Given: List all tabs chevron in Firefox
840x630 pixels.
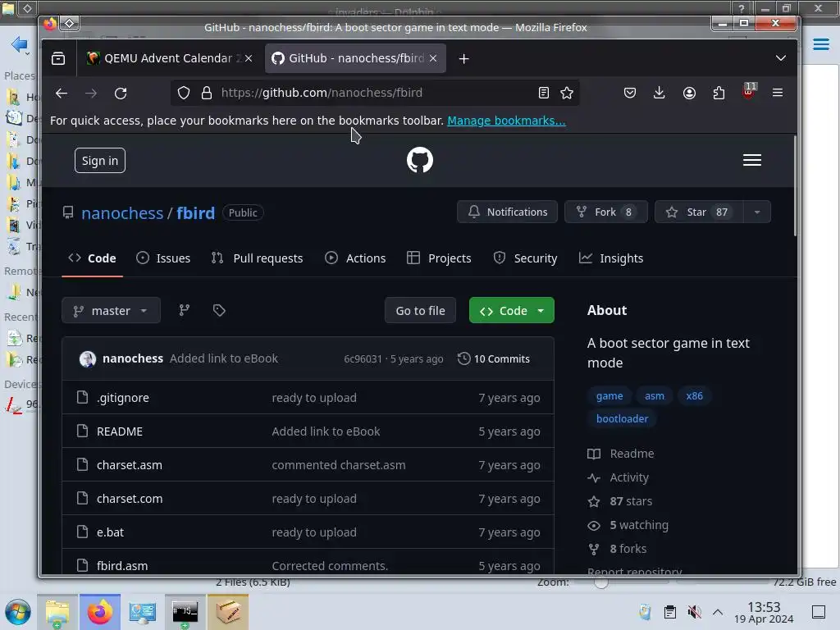Looking at the screenshot, I should 781,58.
